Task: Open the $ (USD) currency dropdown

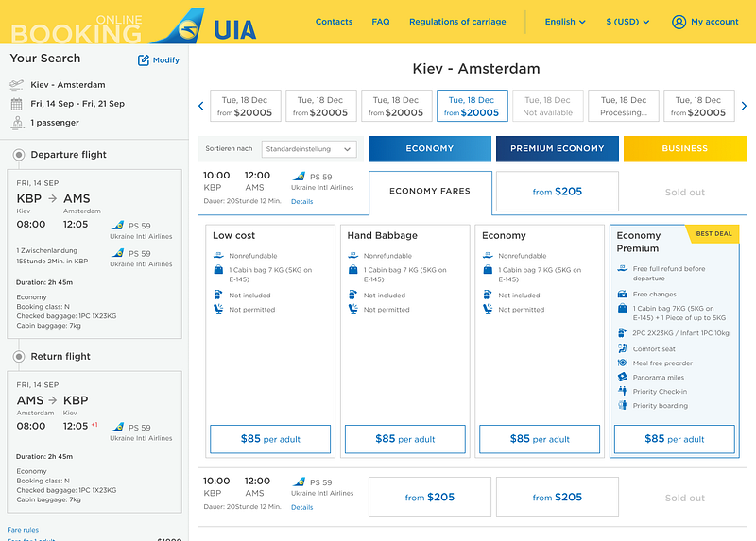Action: 627,22
